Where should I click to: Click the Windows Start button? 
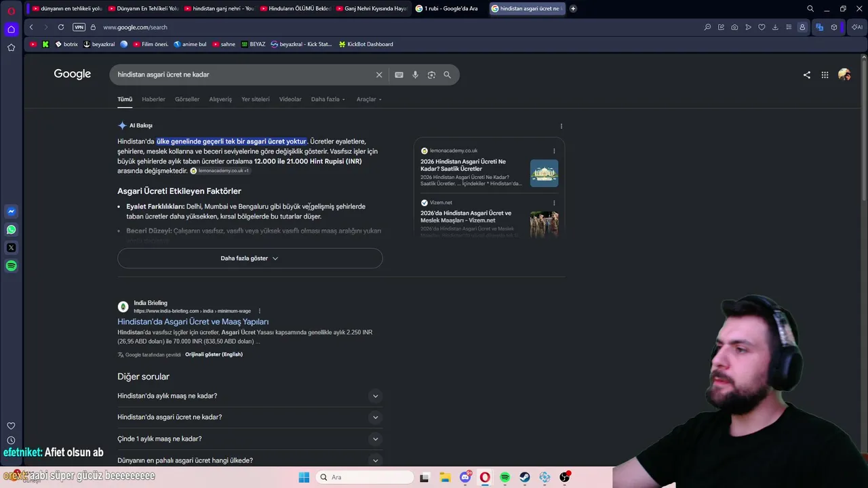(x=304, y=477)
